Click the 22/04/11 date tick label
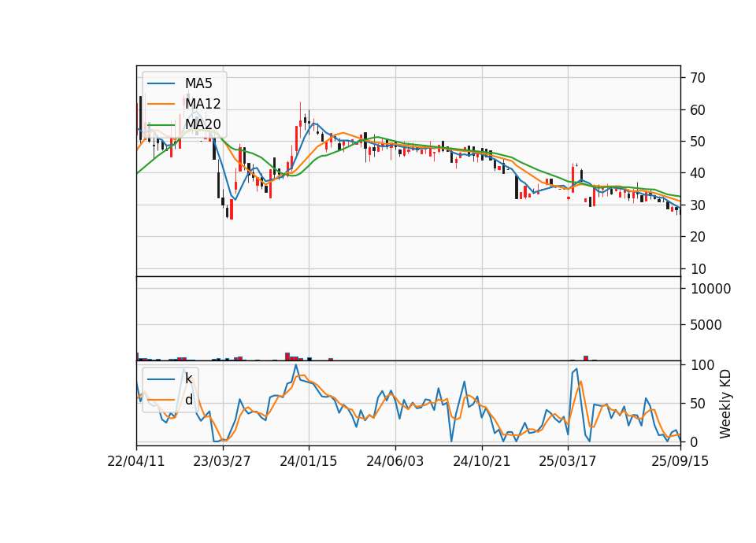The image size is (756, 543). (x=136, y=461)
